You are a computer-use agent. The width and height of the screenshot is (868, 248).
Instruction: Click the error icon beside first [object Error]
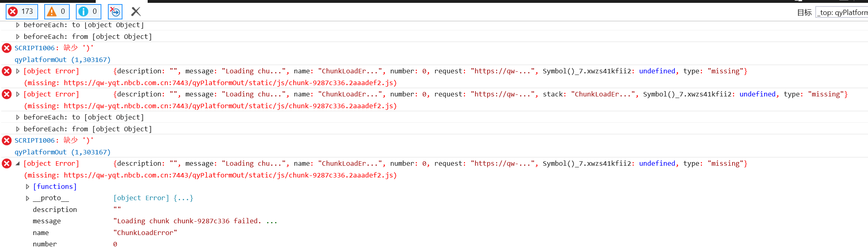point(7,71)
